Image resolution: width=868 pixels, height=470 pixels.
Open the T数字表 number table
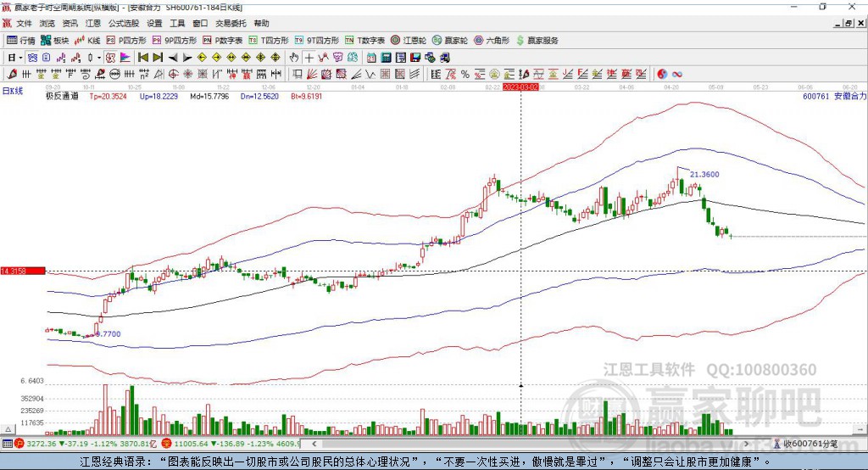pyautogui.click(x=364, y=41)
